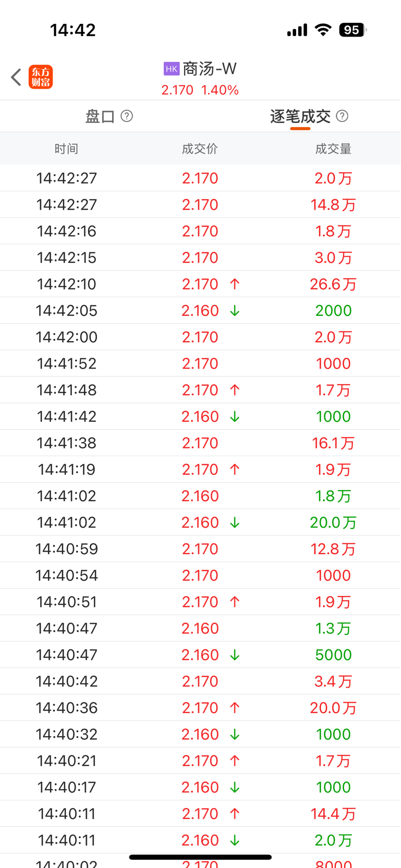Screen dimensions: 401x868
Task: Switch to the 盘口 tab
Action: (100, 116)
